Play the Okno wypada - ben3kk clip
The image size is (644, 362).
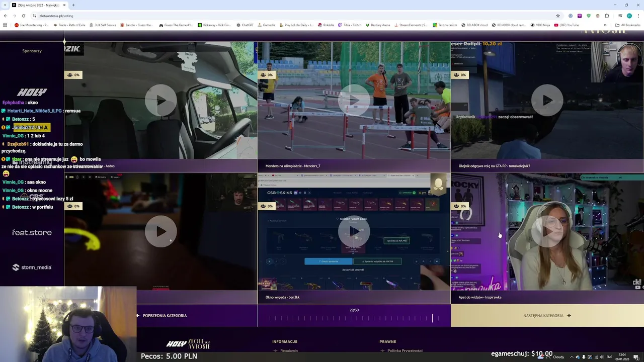(354, 231)
